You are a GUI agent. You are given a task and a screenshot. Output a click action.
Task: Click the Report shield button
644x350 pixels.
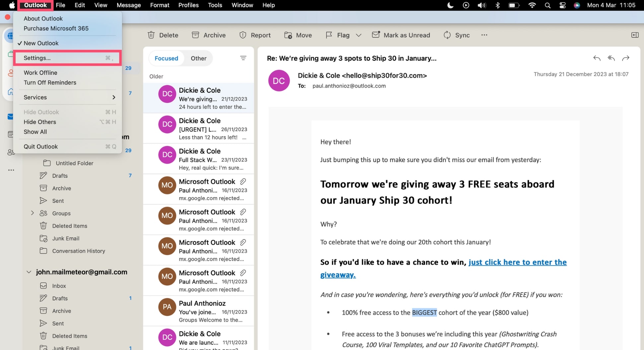pos(254,35)
